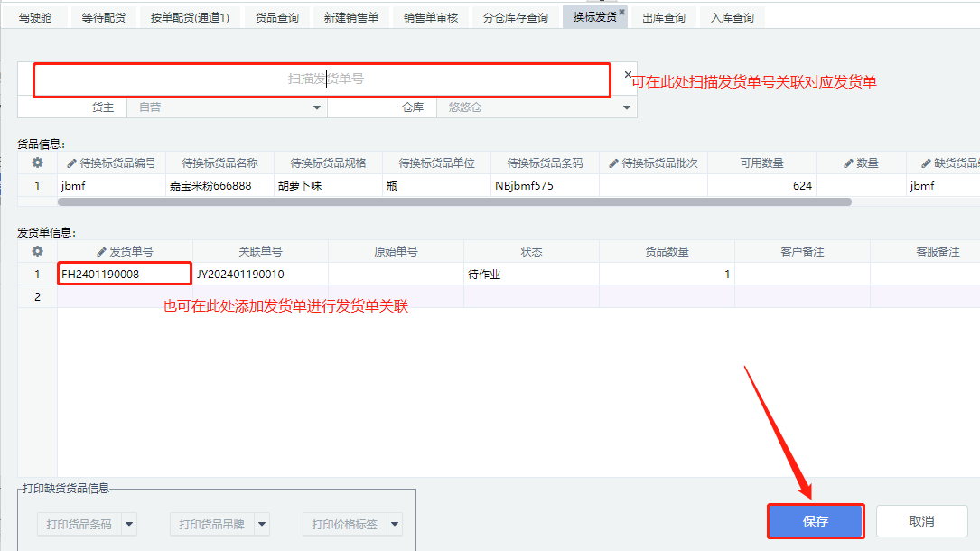Open the 打印价格标签 dropdown arrow
980x551 pixels.
point(395,524)
